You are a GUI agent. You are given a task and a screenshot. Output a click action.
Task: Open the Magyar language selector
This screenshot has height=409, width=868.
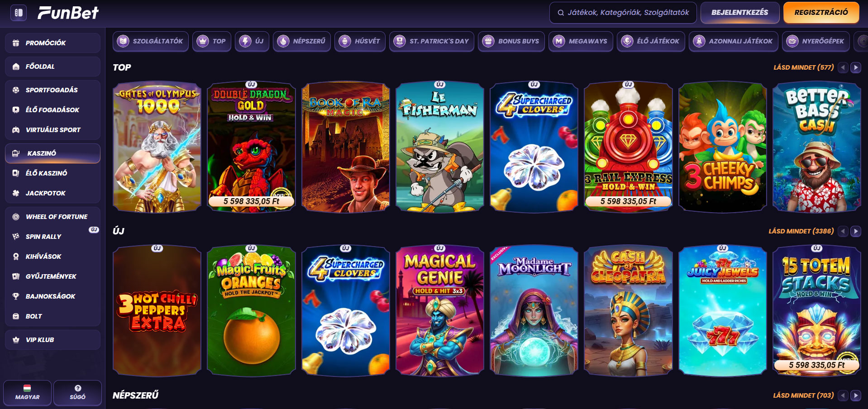27,392
